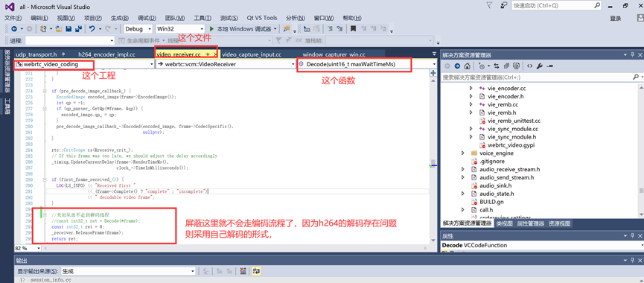
Task: Open the 文件(F) menu
Action: pyautogui.click(x=13, y=18)
